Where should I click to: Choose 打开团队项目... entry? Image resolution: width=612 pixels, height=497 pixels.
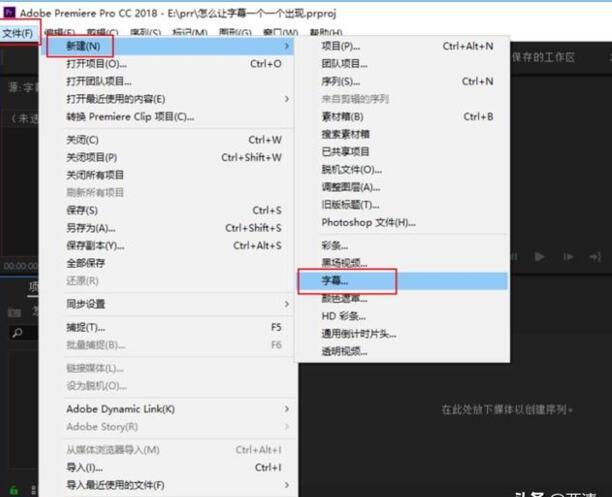168,81
